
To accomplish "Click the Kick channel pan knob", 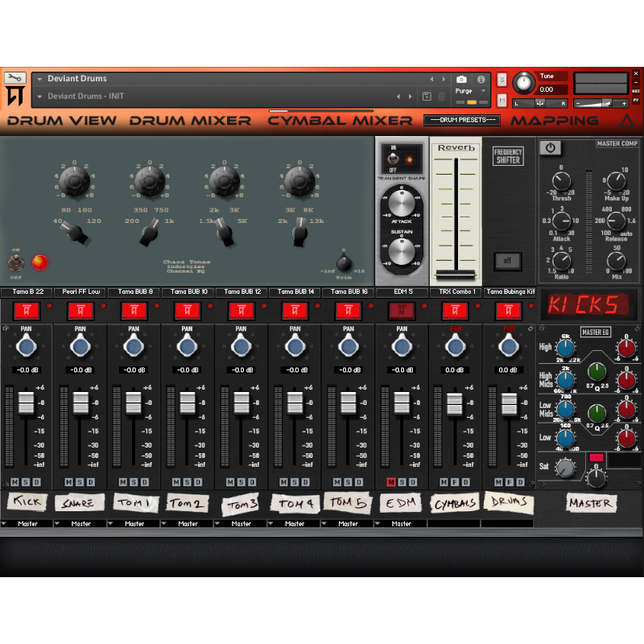I will 27,346.
